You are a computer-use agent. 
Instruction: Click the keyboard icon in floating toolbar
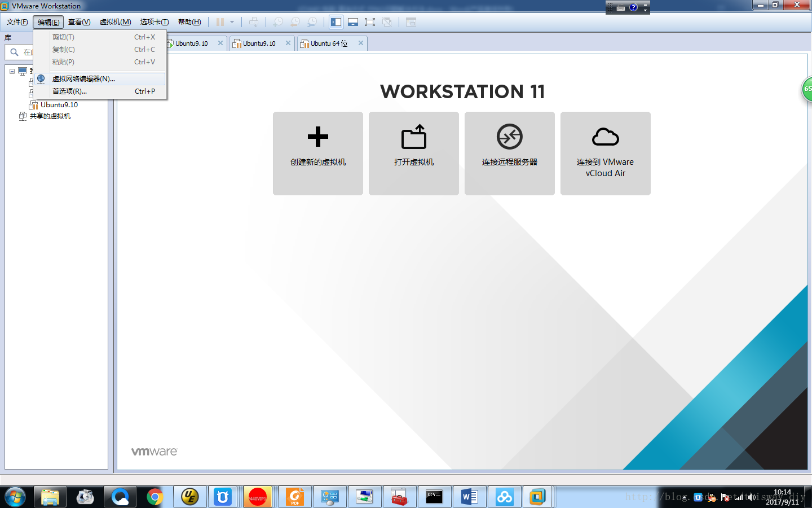click(621, 8)
